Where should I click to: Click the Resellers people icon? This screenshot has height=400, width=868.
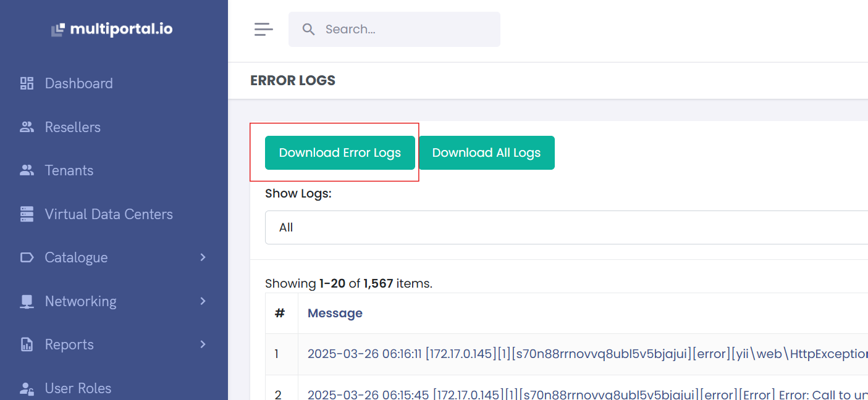point(27,127)
